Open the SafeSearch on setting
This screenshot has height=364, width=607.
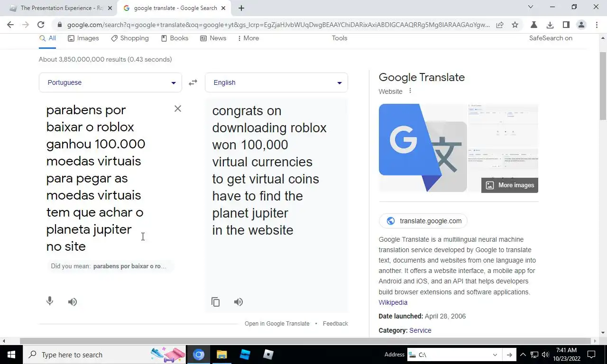click(551, 38)
